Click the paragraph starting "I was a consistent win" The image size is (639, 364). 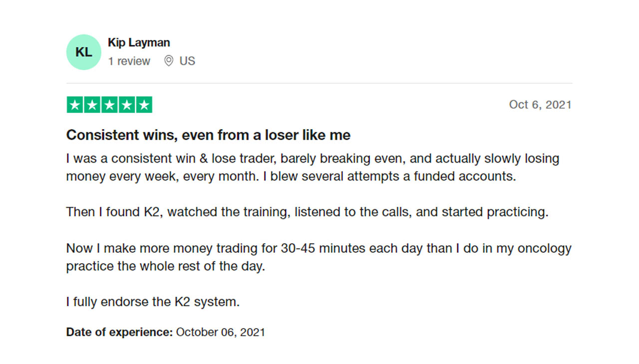[313, 159]
